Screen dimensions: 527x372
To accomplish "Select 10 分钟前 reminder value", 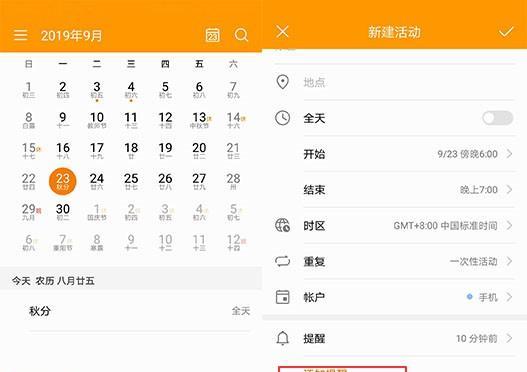I will pyautogui.click(x=477, y=338).
